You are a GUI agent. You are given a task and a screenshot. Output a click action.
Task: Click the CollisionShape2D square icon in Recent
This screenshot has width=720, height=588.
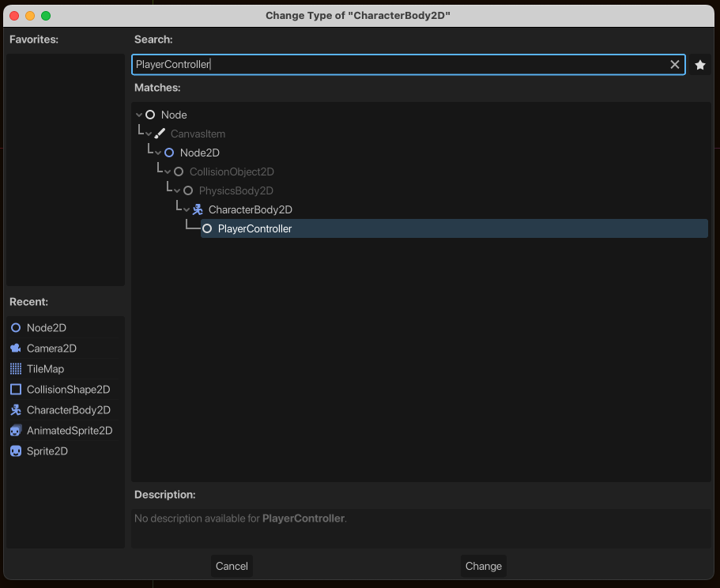point(16,390)
